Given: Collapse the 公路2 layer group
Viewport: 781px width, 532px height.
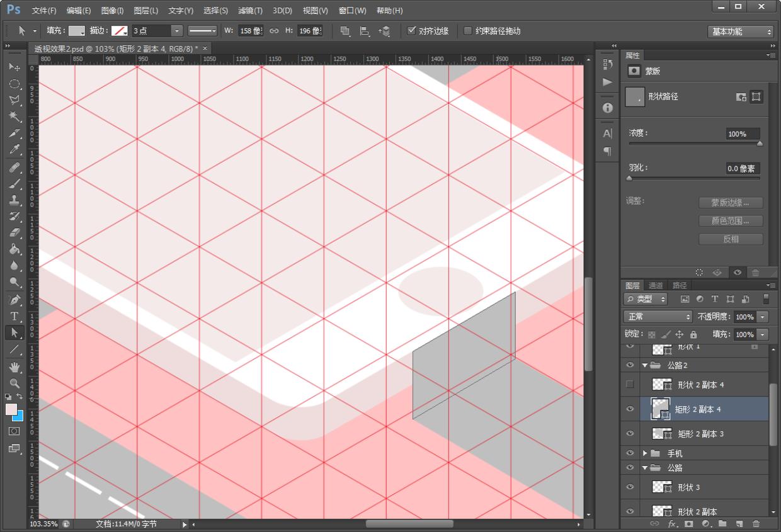Looking at the screenshot, I should coord(645,365).
